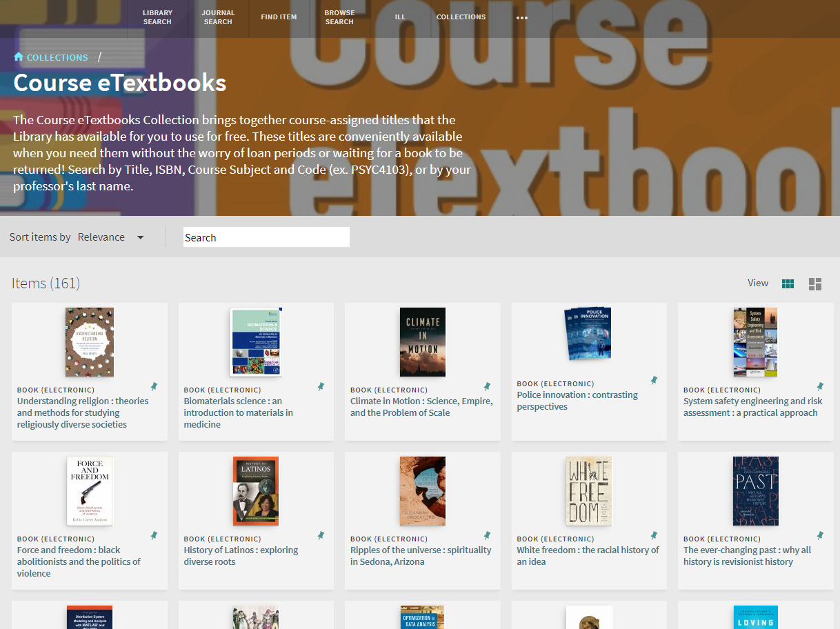The height and width of the screenshot is (629, 840).
Task: Expand the ellipsis navigation menu
Action: [x=521, y=19]
